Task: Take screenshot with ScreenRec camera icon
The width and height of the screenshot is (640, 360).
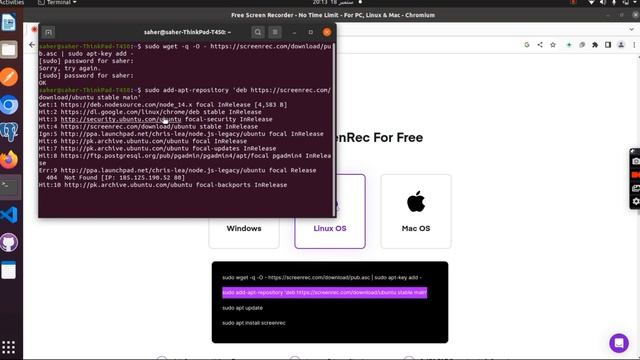Action: [636, 162]
